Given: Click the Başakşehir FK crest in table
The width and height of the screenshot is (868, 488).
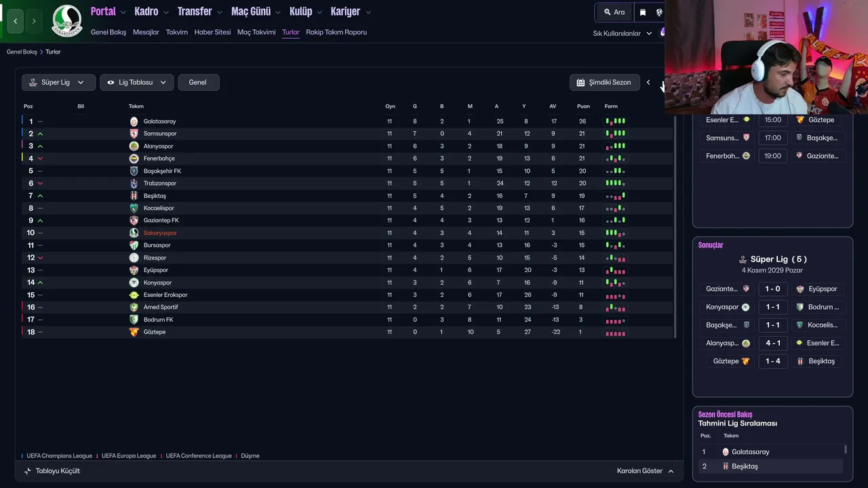Looking at the screenshot, I should [x=134, y=171].
